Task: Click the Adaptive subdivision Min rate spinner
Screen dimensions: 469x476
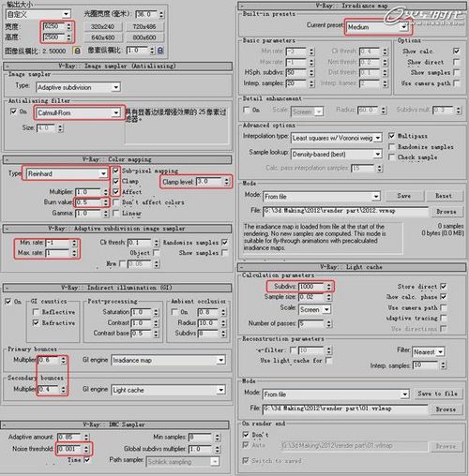Action: 74,243
